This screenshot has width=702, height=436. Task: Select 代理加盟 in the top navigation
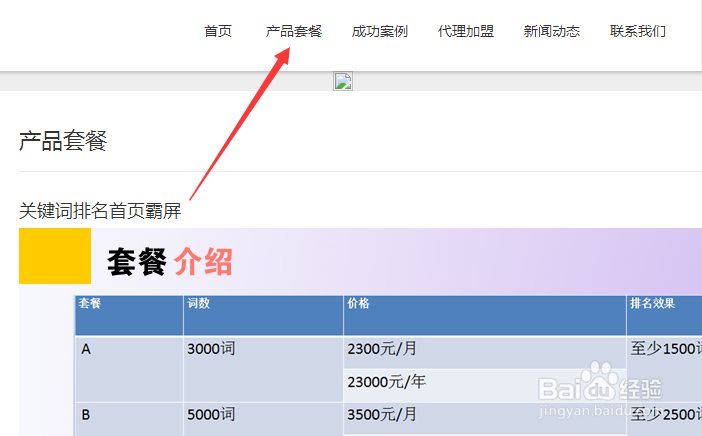point(466,31)
